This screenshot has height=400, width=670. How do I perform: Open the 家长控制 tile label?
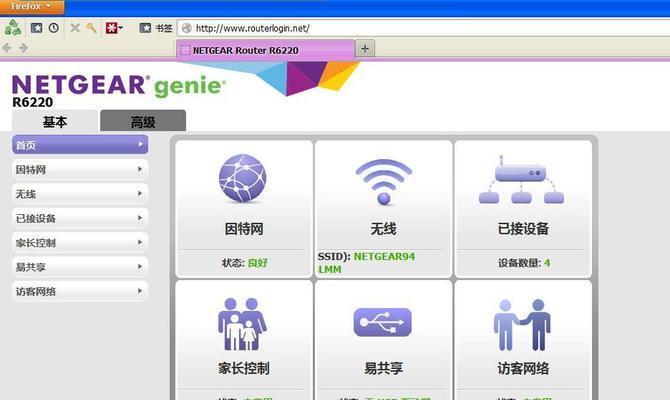pos(244,368)
